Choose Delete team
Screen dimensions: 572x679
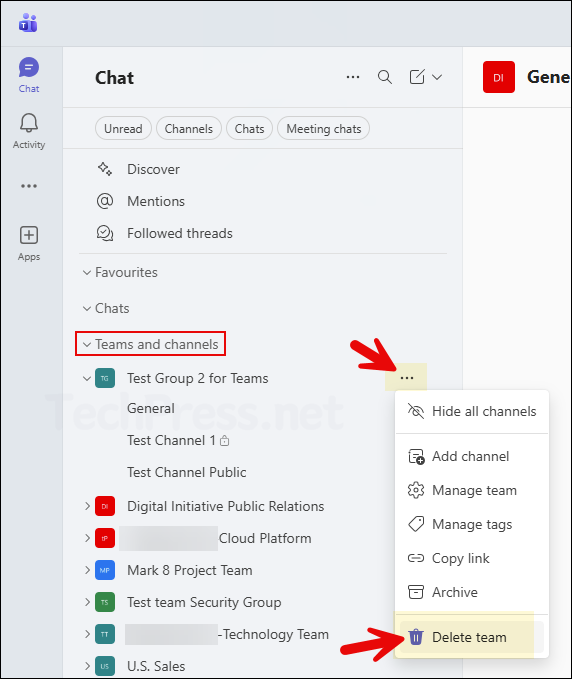tap(472, 637)
